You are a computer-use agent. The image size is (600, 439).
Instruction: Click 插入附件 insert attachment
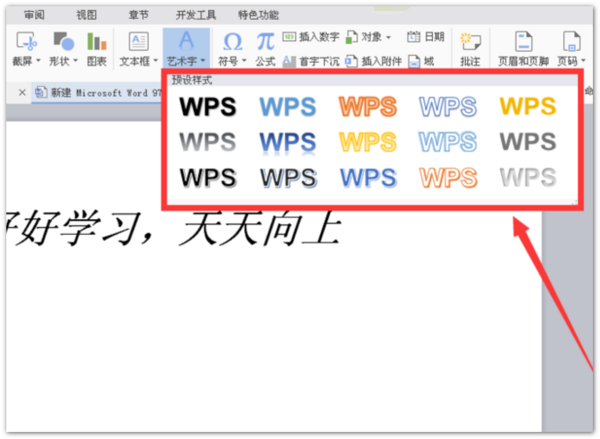click(373, 61)
